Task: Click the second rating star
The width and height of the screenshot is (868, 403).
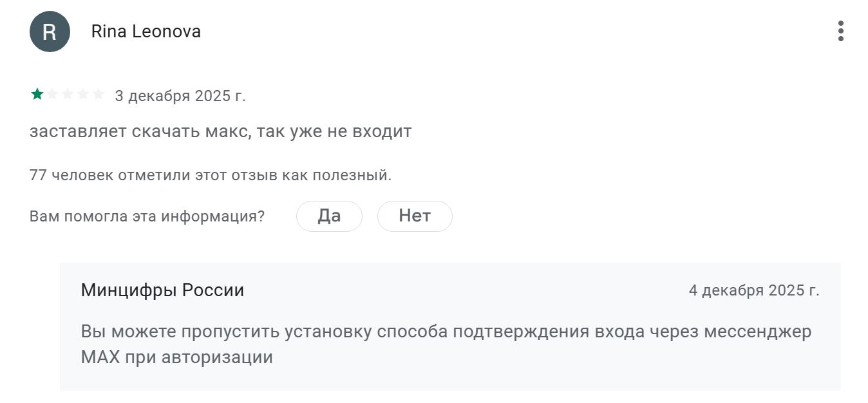Action: pyautogui.click(x=52, y=95)
